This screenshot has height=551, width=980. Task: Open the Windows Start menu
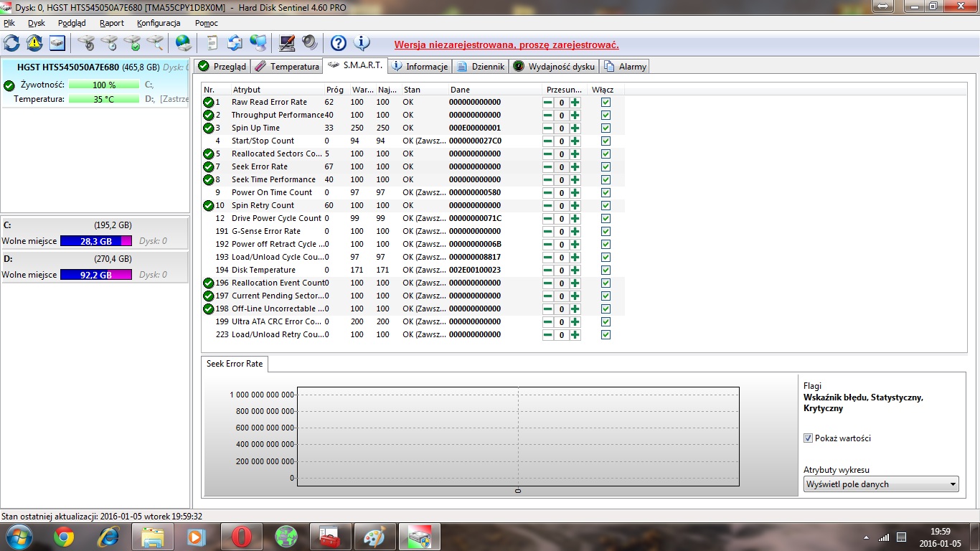pyautogui.click(x=19, y=537)
